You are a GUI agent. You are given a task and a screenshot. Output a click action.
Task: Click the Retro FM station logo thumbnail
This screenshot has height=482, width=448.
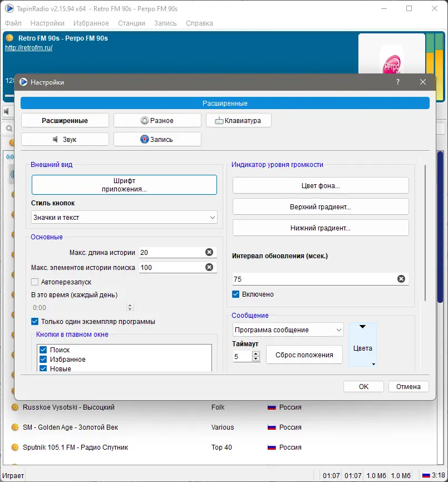click(x=391, y=54)
